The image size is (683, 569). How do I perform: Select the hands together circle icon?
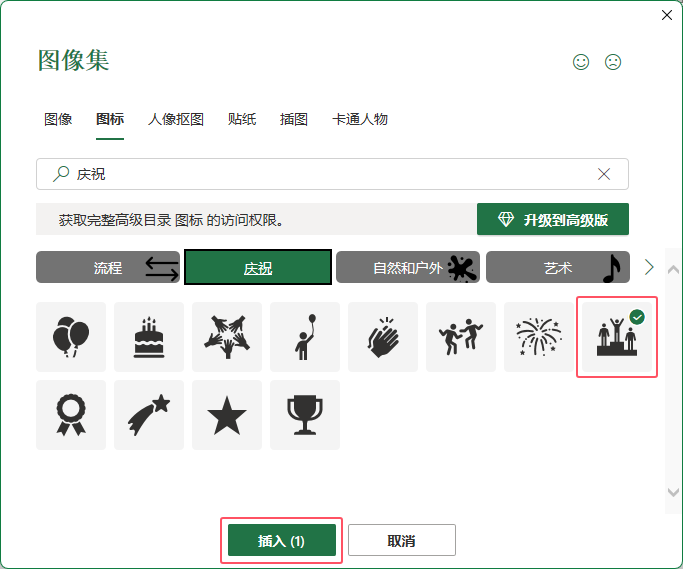(x=227, y=337)
